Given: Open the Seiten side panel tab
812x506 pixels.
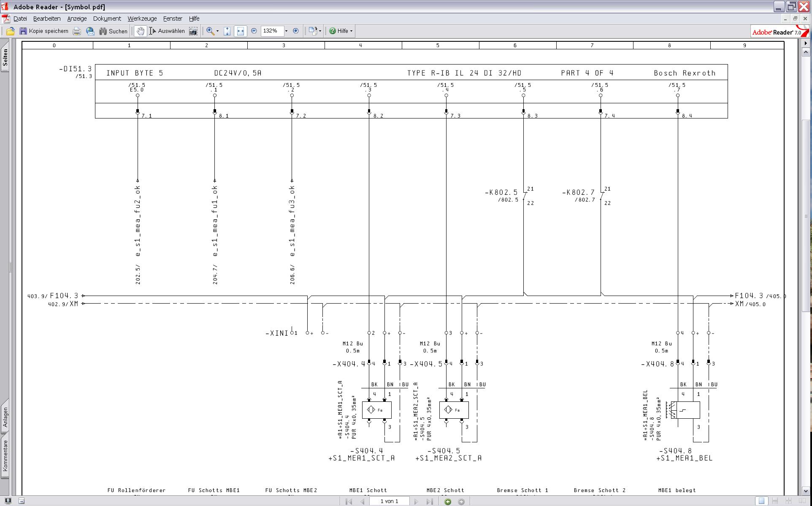Looking at the screenshot, I should [5, 57].
